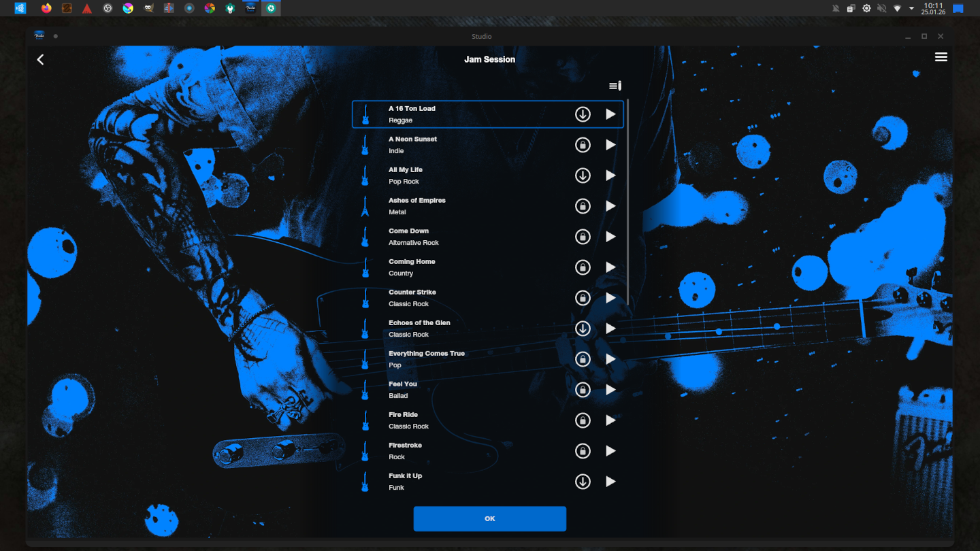Go back using the back arrow
This screenshot has width=980, height=551.
coord(40,60)
